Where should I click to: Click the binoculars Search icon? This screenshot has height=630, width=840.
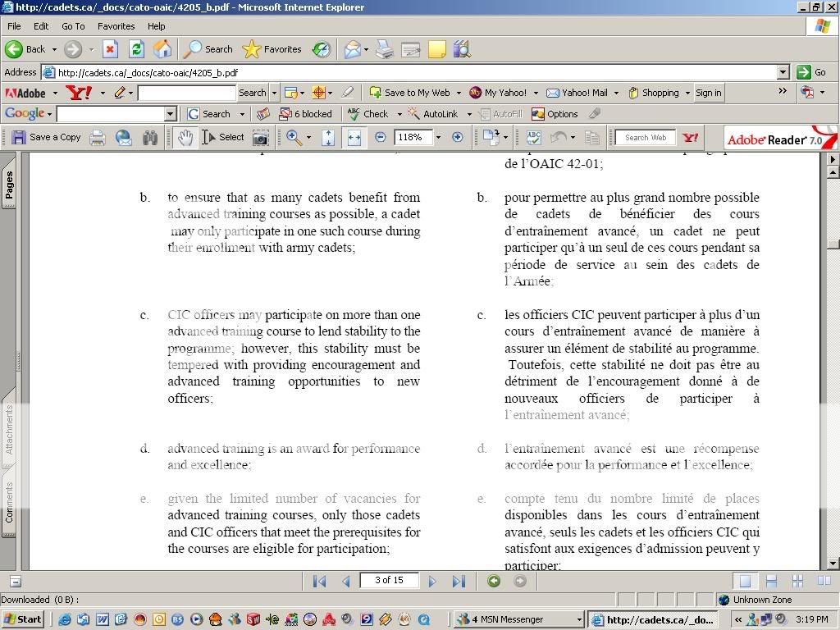pos(149,138)
